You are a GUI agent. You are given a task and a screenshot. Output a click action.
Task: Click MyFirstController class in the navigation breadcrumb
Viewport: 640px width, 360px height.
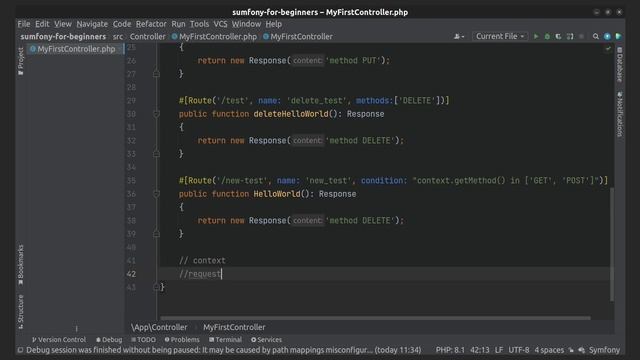(298, 37)
